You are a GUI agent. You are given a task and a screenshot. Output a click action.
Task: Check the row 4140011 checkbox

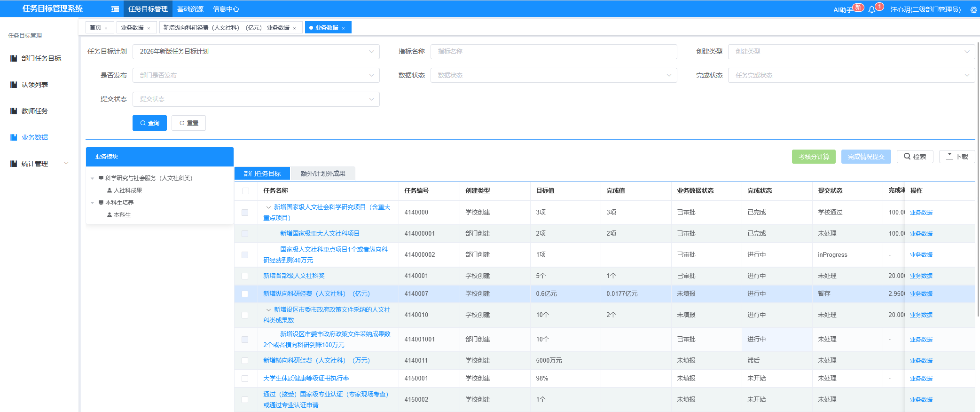click(245, 361)
